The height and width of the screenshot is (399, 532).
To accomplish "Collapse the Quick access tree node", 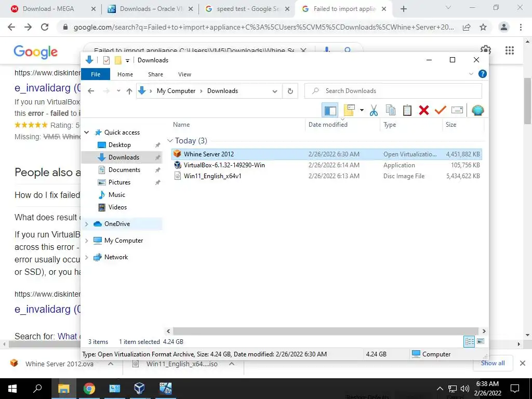I will click(x=87, y=132).
